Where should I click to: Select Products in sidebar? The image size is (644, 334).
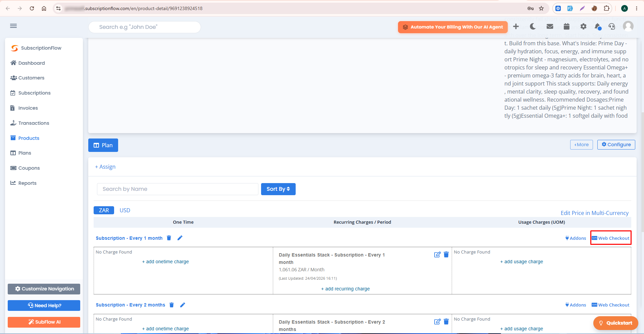click(25, 138)
